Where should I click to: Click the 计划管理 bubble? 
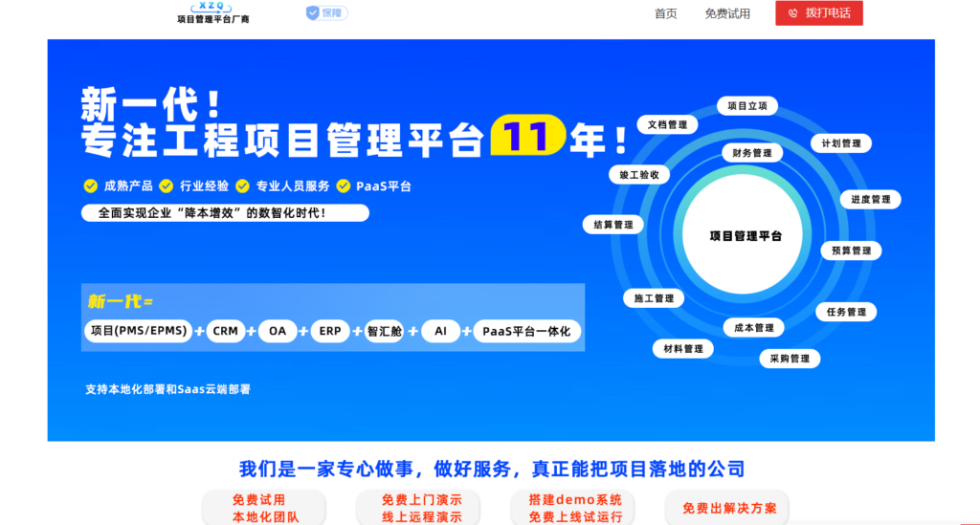tap(841, 143)
